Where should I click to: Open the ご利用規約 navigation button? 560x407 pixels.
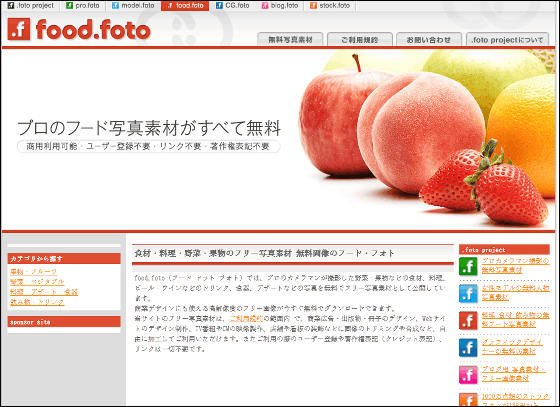point(360,40)
